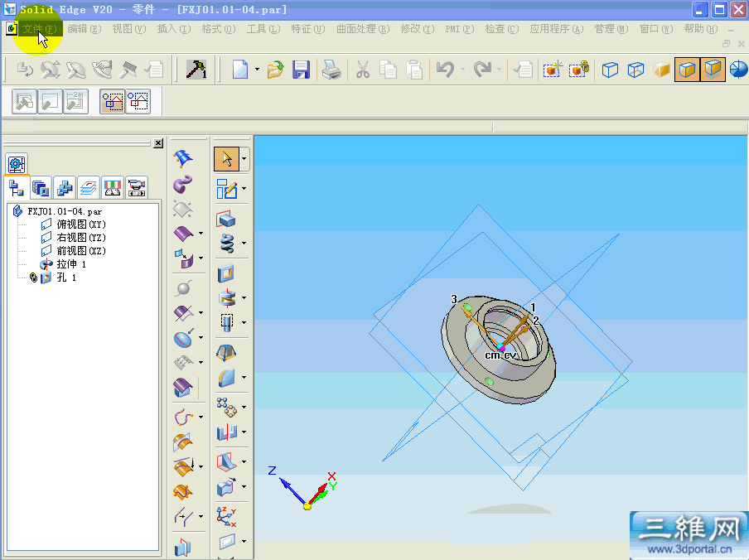Image resolution: width=749 pixels, height=560 pixels.
Task: Click the Undo arrow icon
Action: pos(445,70)
